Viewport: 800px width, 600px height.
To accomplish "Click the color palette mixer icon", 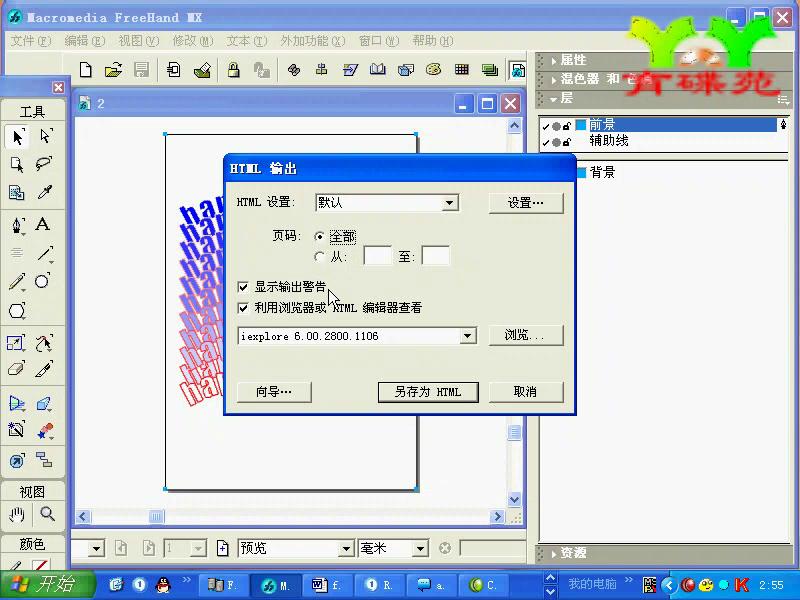I will coord(434,69).
